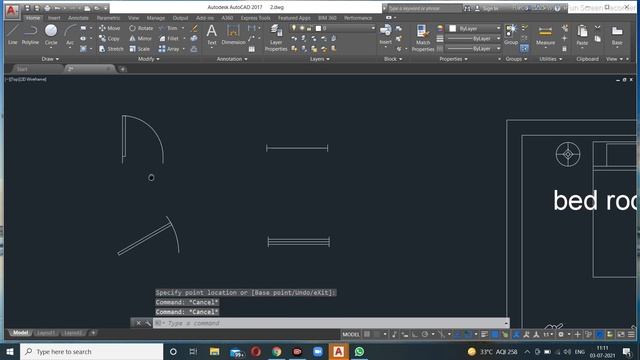Toggle clean screen in status bar

[x=621, y=334]
